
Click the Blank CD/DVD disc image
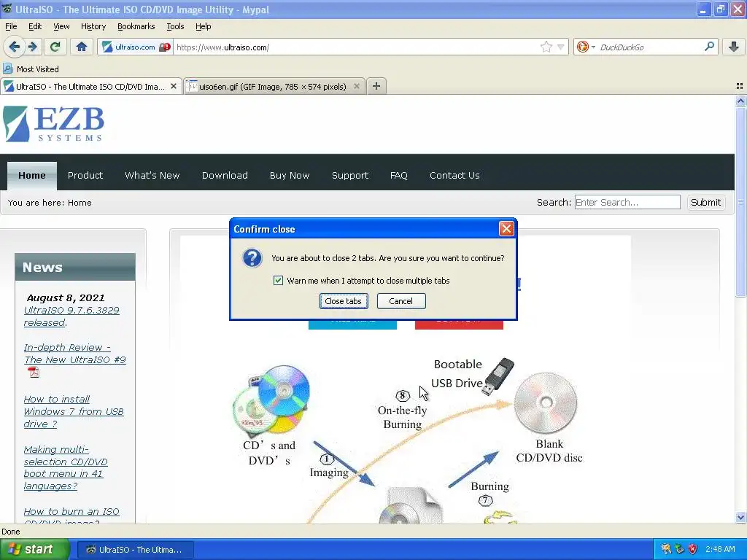tap(546, 402)
